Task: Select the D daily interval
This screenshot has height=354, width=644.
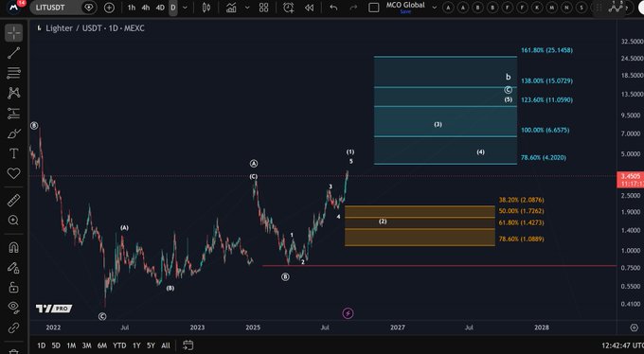Action: coord(173,8)
